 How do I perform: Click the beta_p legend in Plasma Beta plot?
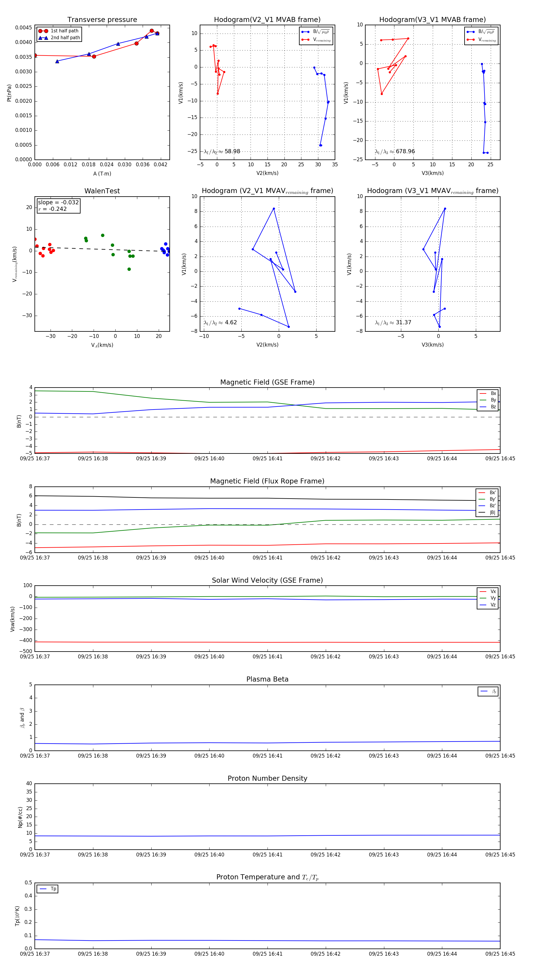488,691
